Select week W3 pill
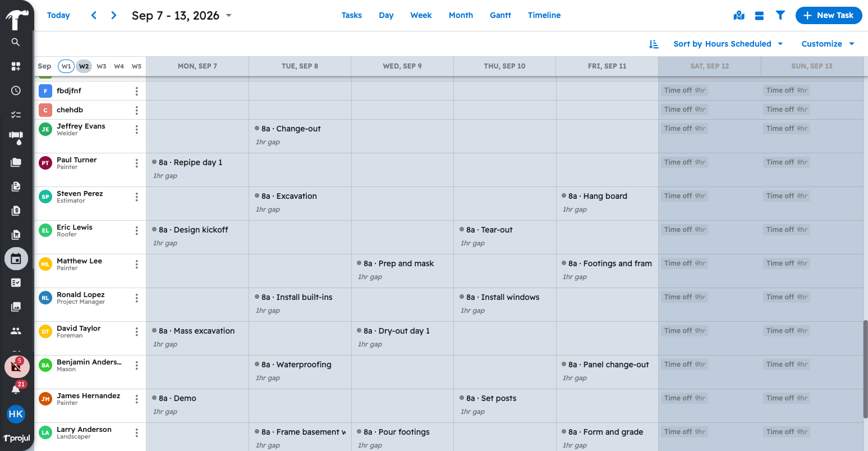This screenshot has width=868, height=451. point(102,66)
